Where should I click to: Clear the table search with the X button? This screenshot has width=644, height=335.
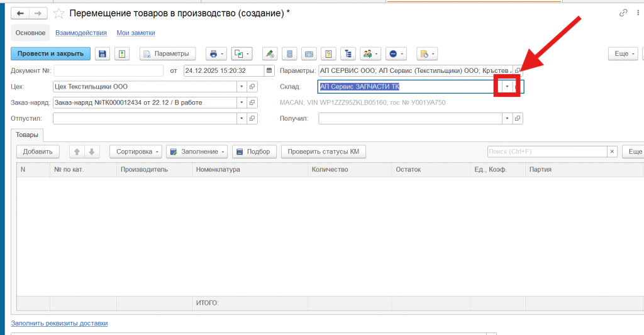(612, 151)
